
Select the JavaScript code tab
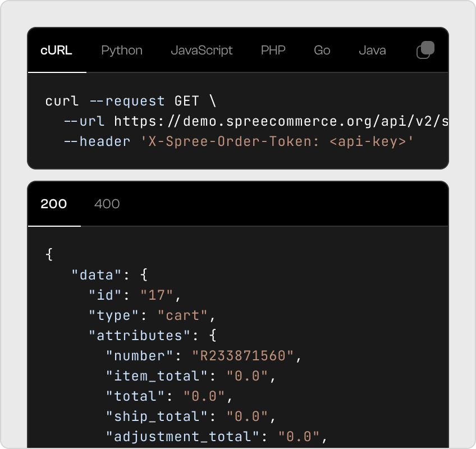(202, 51)
